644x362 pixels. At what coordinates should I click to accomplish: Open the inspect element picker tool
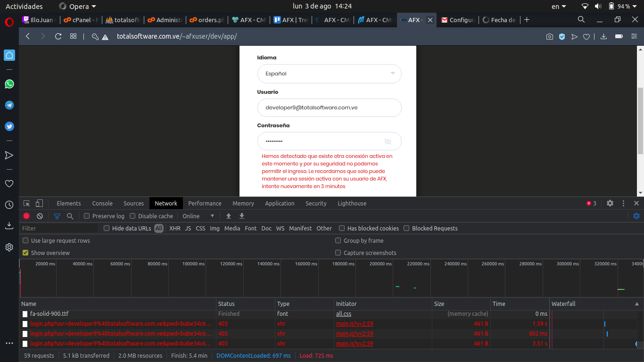pos(27,203)
